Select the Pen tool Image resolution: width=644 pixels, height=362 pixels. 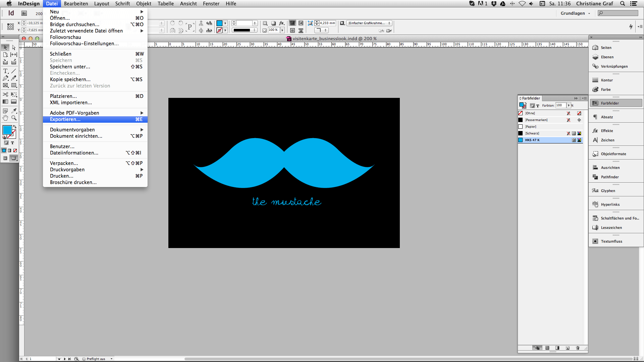[x=5, y=78]
